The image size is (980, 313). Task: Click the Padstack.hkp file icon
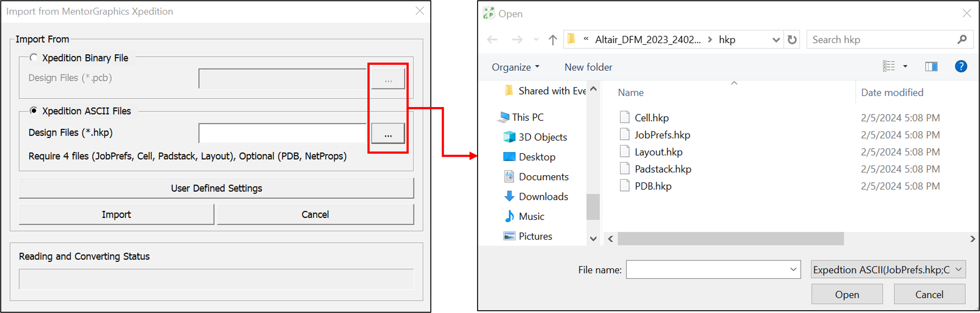tap(624, 168)
